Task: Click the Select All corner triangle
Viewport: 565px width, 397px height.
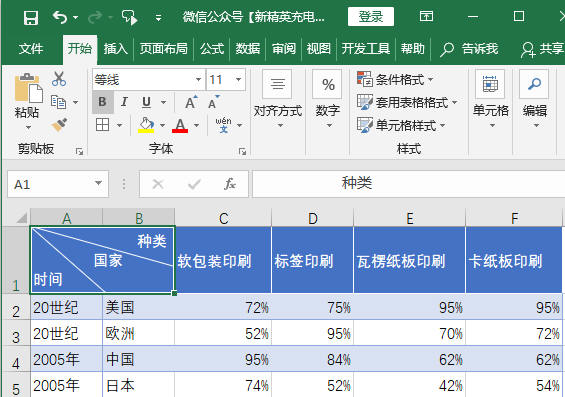Action: tap(21, 218)
